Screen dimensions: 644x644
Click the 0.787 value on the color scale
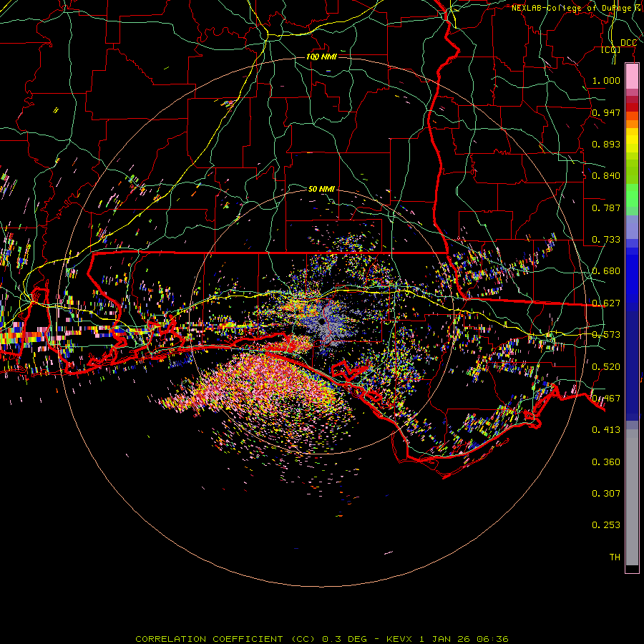coord(606,208)
